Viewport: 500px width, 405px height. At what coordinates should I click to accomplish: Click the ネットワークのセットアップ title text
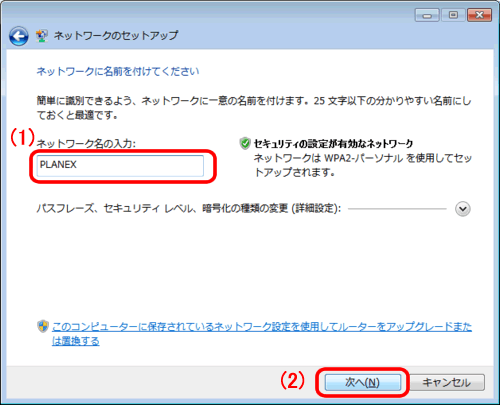(x=116, y=35)
